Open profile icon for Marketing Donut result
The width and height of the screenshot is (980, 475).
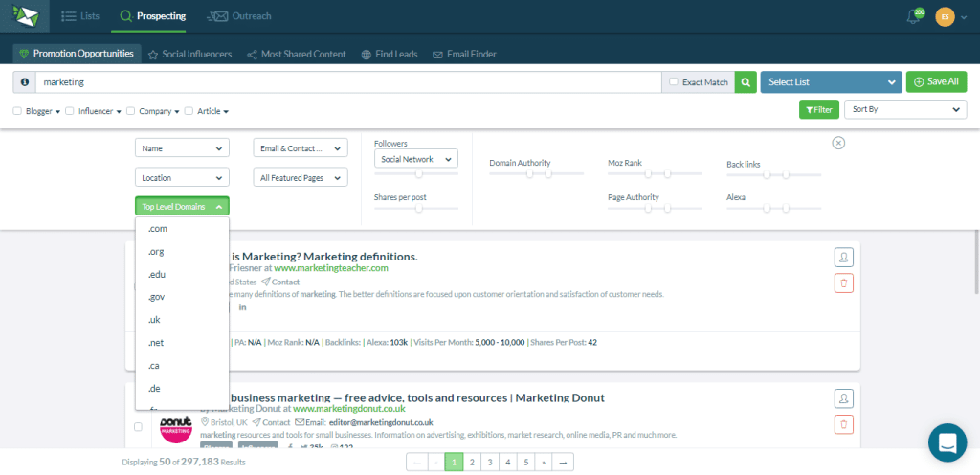click(844, 397)
